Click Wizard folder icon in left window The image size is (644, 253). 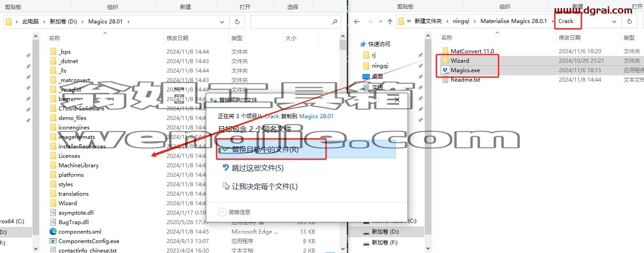(53, 203)
